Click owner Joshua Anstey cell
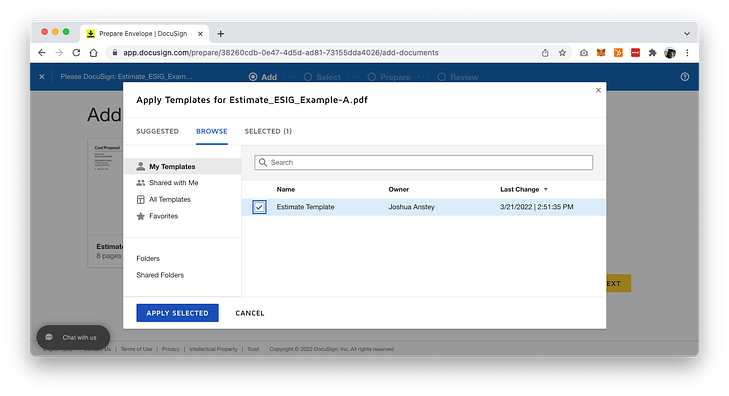Viewport: 729px width, 396px height. (411, 207)
